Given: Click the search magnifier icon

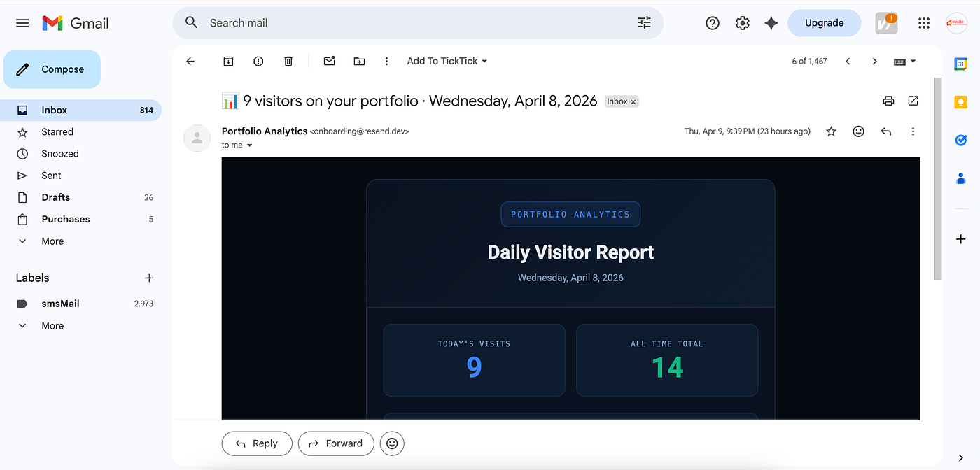Looking at the screenshot, I should pyautogui.click(x=191, y=23).
